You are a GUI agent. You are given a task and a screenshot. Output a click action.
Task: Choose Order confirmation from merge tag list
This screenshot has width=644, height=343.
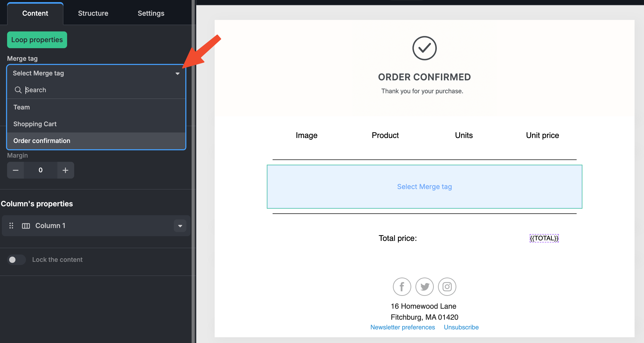[x=42, y=141]
